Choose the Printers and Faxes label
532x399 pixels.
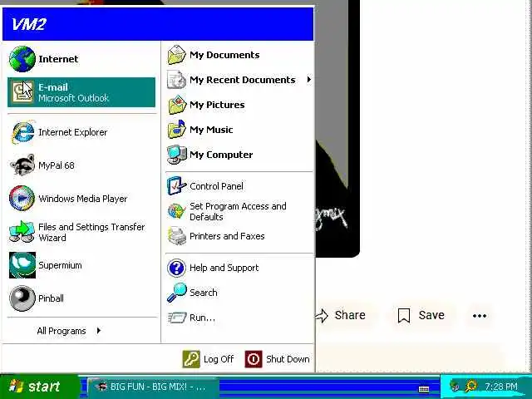[227, 236]
